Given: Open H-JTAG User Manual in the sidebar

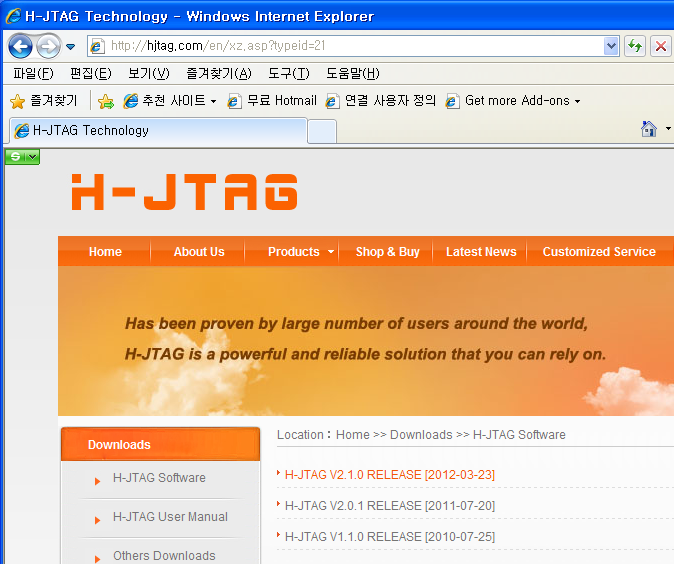Looking at the screenshot, I should tap(170, 516).
